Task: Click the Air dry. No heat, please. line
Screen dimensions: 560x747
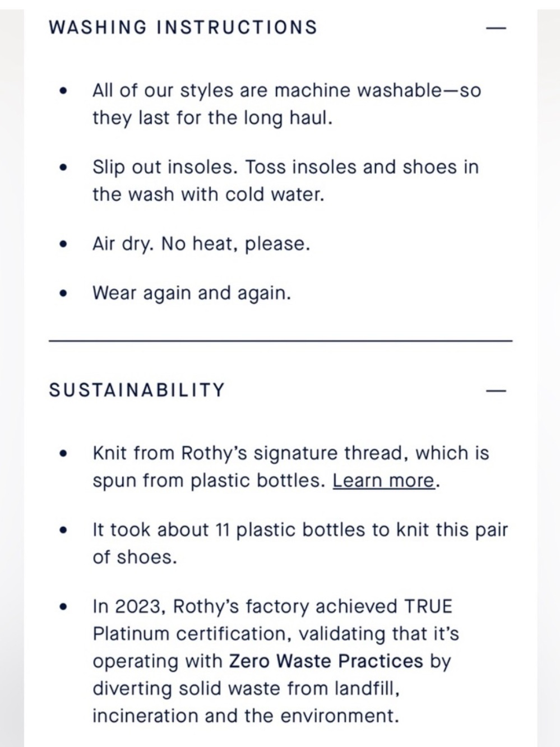Action: pos(201,244)
